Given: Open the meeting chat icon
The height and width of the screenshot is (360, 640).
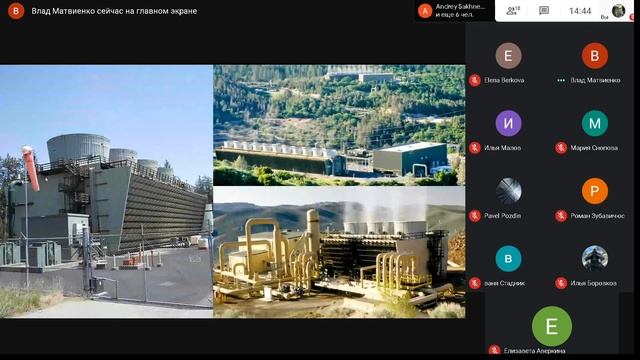Looking at the screenshot, I should [x=544, y=11].
